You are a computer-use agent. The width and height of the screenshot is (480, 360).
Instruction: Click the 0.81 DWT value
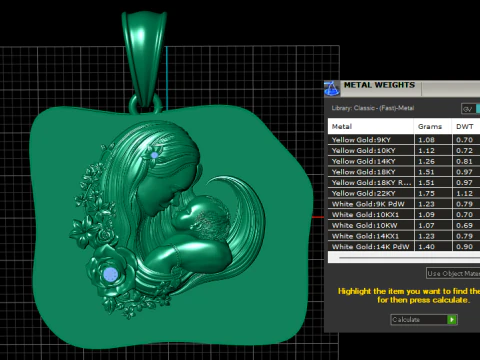(464, 161)
